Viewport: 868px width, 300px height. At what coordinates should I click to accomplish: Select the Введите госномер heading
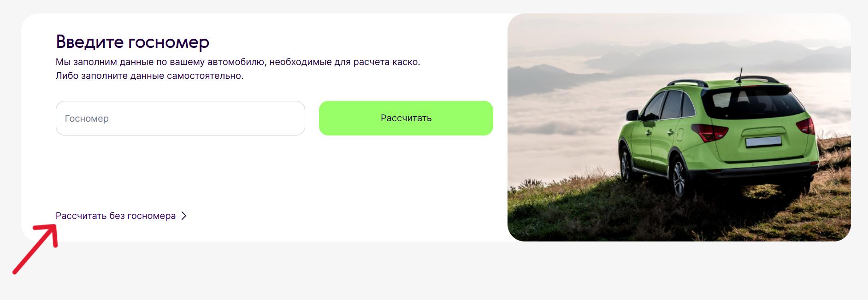pyautogui.click(x=133, y=42)
